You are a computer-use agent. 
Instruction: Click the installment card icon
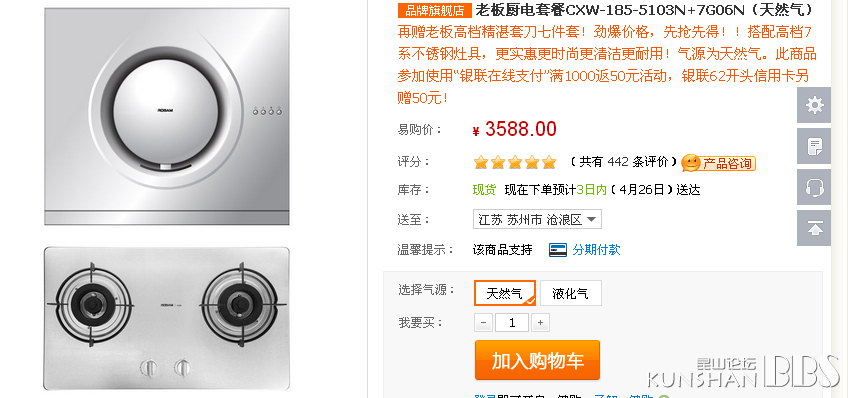point(558,250)
